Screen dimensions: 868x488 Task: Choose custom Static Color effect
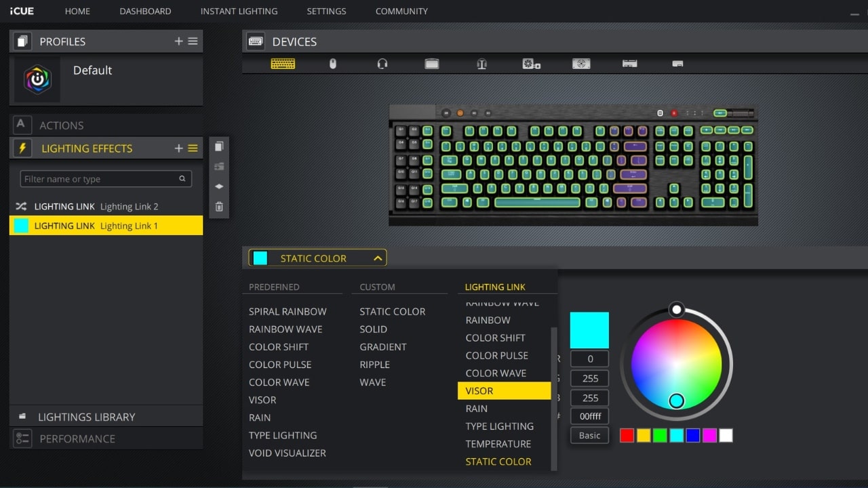393,311
